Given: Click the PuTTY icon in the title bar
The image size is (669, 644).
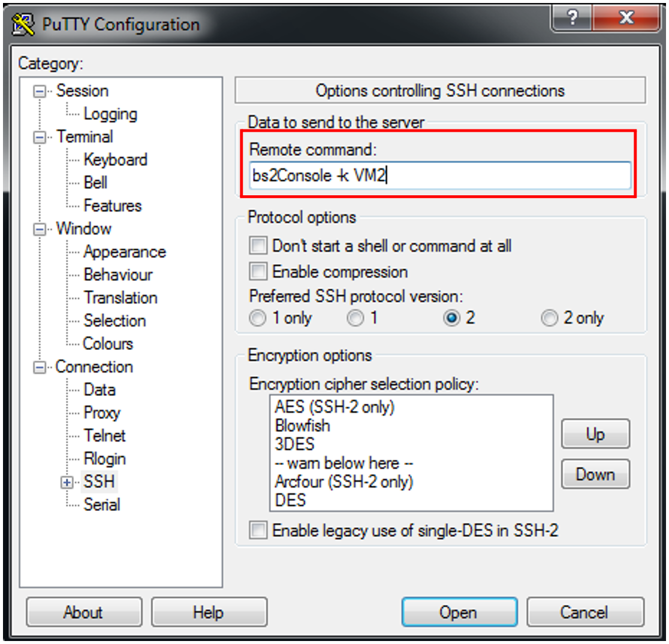Looking at the screenshot, I should pos(23,25).
